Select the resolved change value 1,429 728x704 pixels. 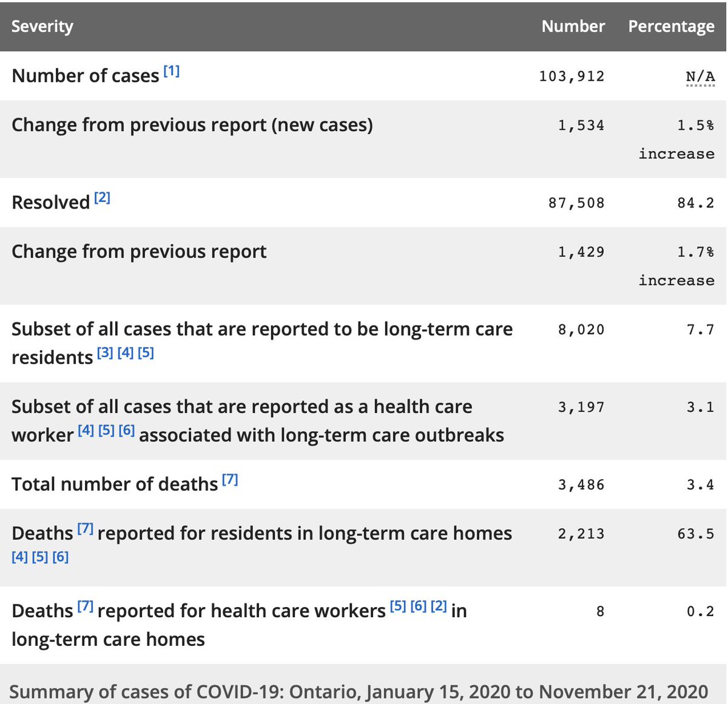point(581,252)
